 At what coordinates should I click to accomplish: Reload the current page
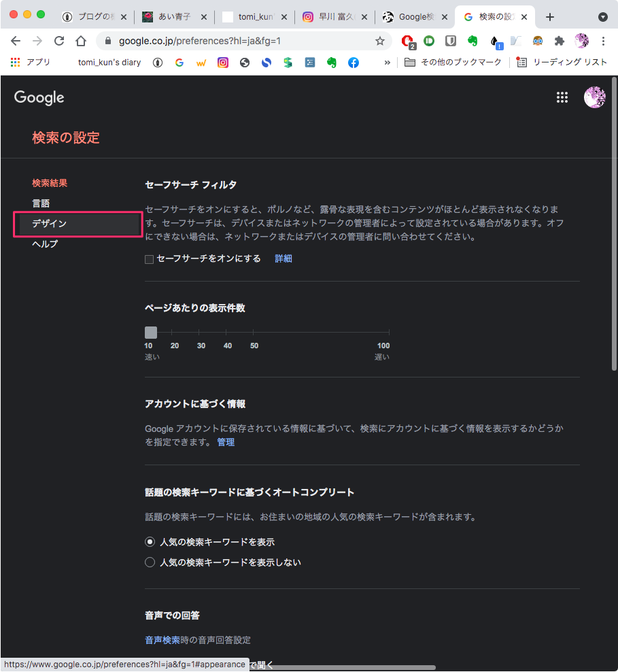click(59, 41)
